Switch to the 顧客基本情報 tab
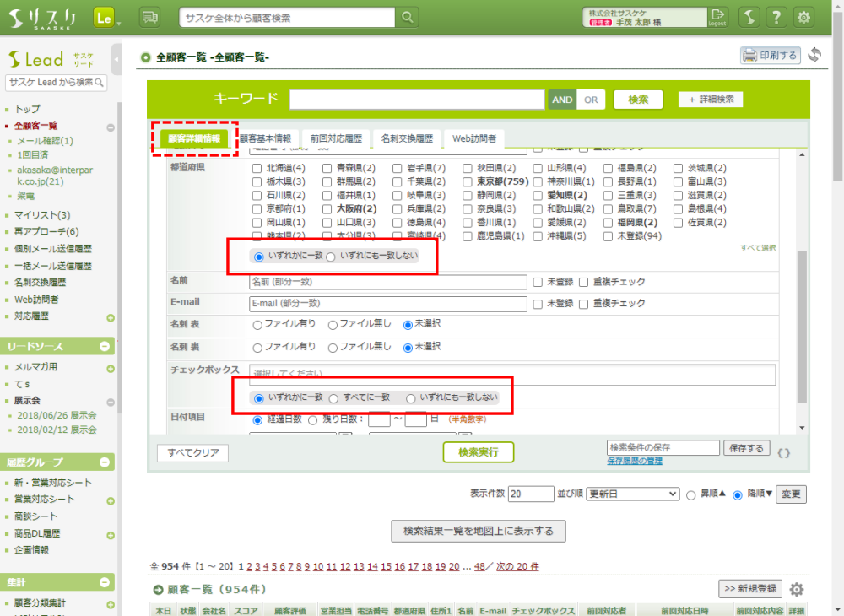Image resolution: width=844 pixels, height=616 pixels. click(265, 138)
